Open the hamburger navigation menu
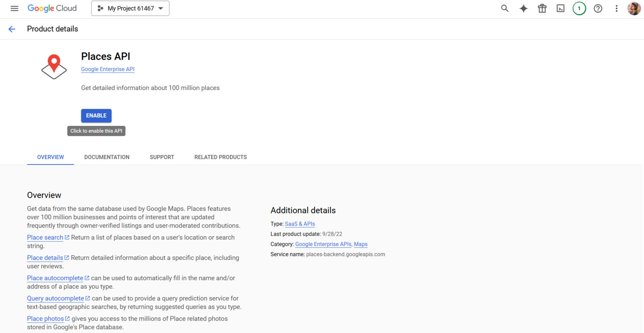644x333 pixels. pos(14,8)
